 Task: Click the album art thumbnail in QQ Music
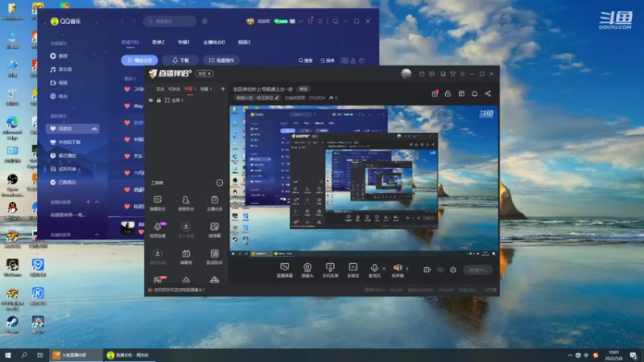[128, 228]
